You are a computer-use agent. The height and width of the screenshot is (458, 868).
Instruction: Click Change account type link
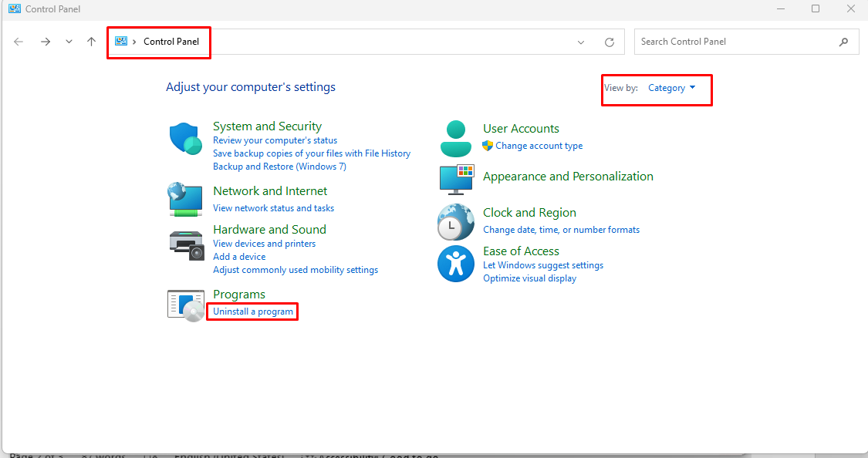(539, 146)
